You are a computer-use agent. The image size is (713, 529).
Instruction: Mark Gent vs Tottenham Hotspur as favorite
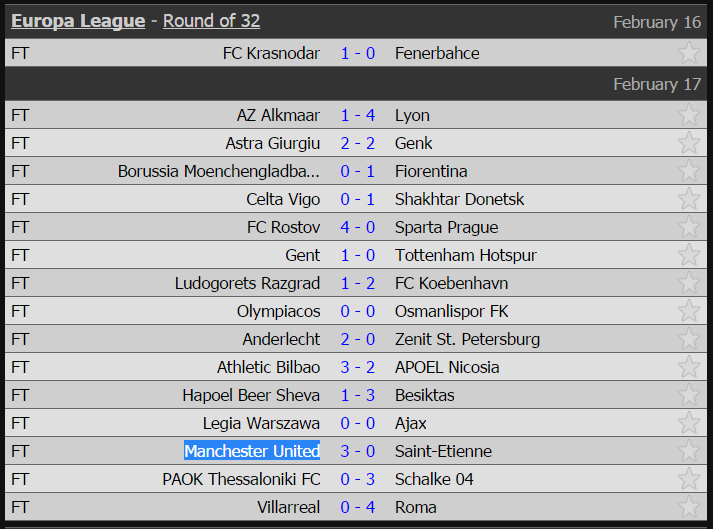[689, 255]
